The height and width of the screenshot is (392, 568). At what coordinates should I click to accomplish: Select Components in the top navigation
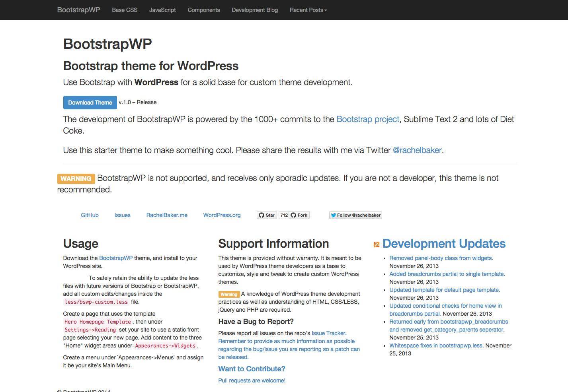(204, 10)
